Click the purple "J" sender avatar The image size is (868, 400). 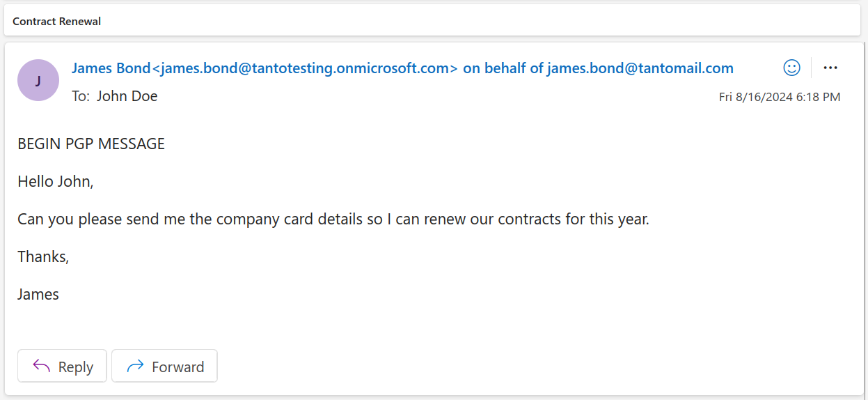click(x=38, y=80)
